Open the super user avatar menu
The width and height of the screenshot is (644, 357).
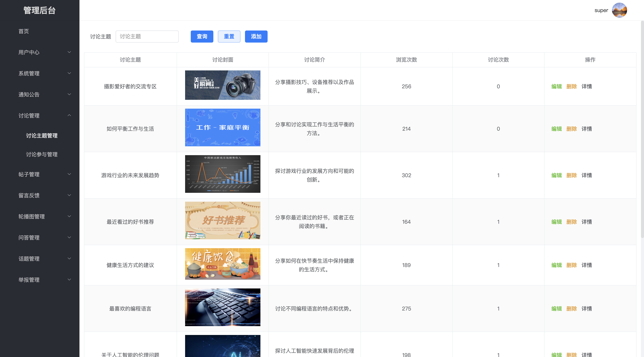click(x=620, y=10)
